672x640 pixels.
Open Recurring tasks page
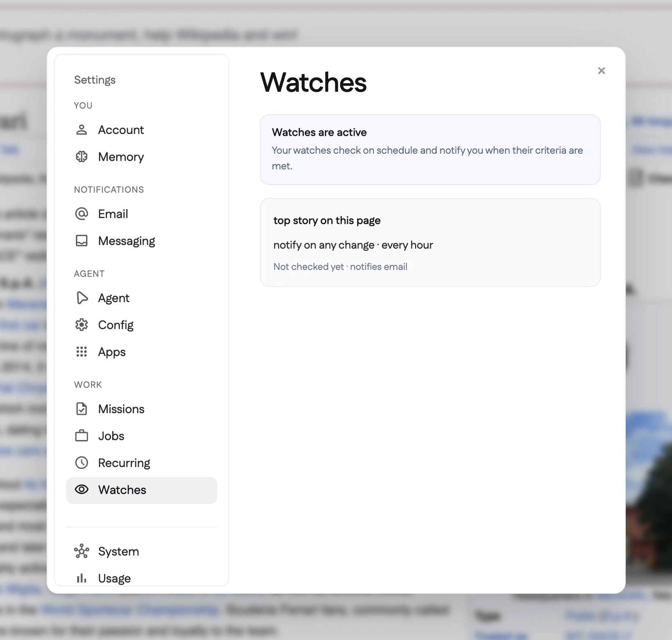pyautogui.click(x=141, y=463)
